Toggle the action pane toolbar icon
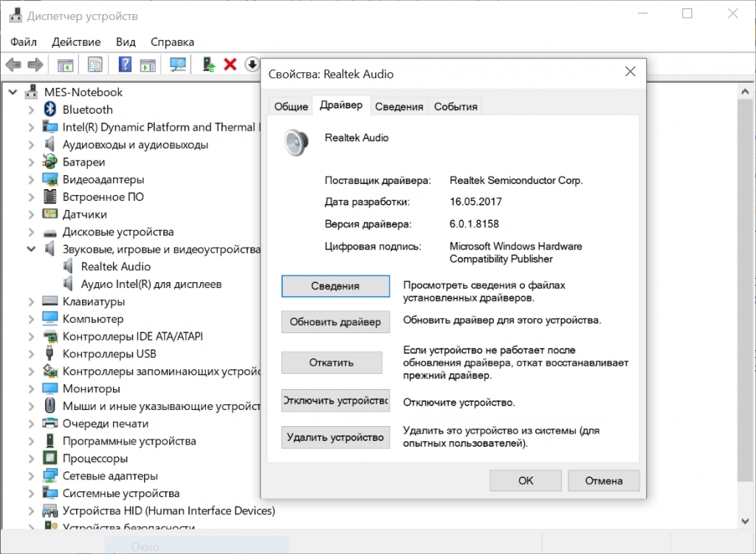Viewport: 756px width, 554px height. [x=148, y=65]
